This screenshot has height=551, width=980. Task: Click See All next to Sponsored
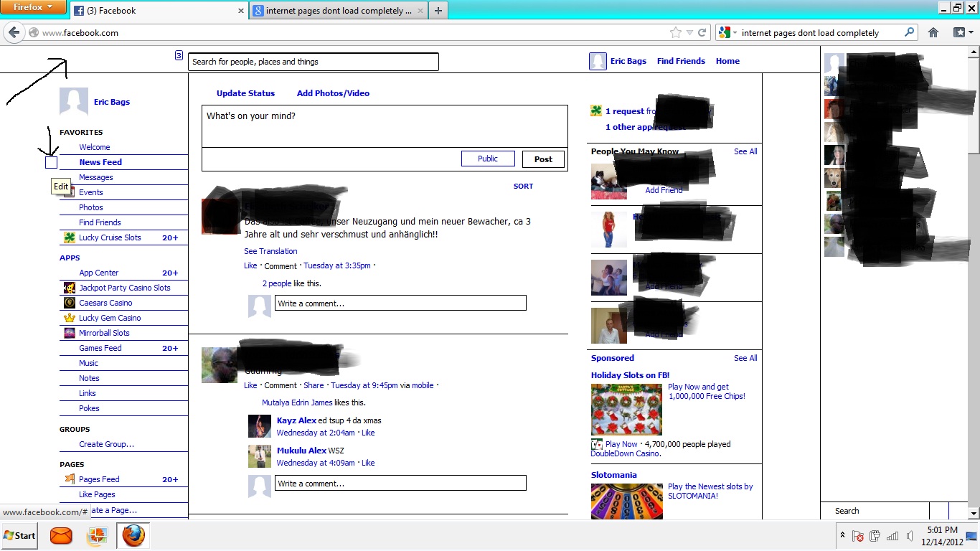745,358
